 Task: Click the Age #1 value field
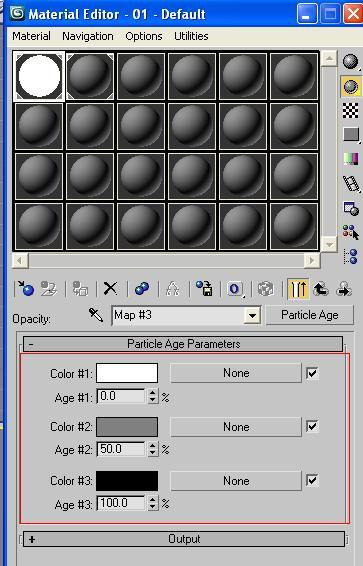(x=122, y=396)
